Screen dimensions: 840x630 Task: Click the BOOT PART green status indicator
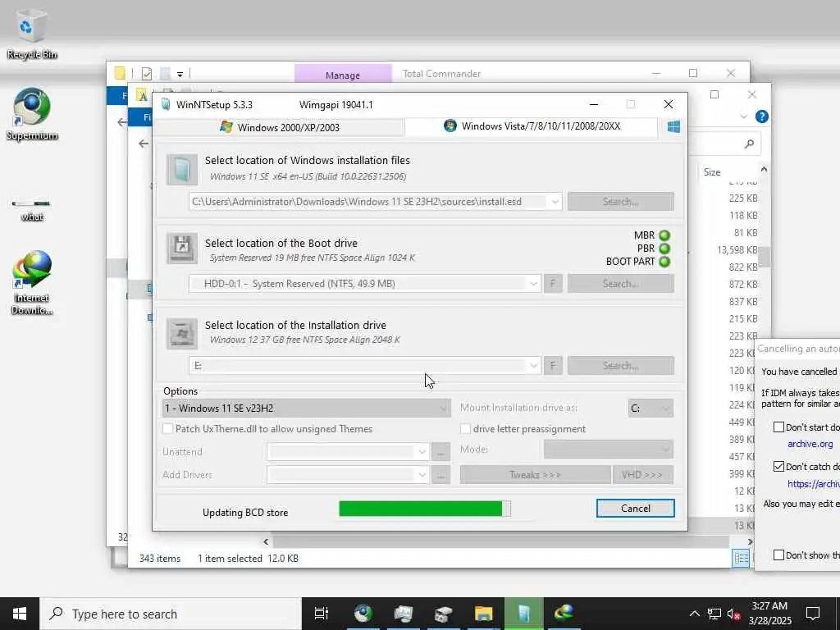[664, 262]
